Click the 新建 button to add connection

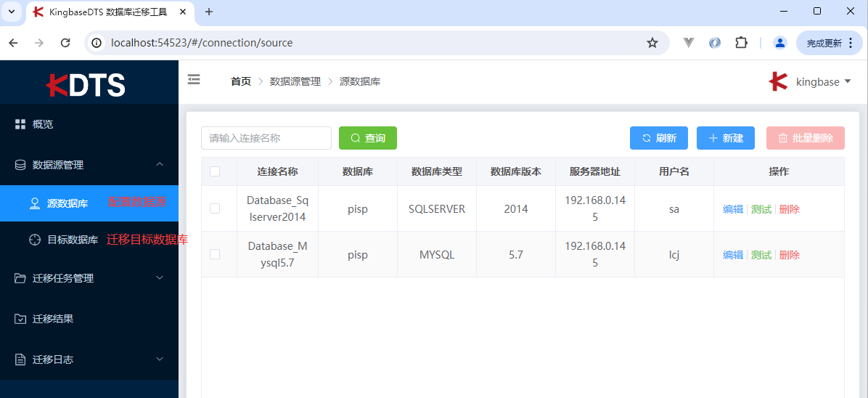725,138
